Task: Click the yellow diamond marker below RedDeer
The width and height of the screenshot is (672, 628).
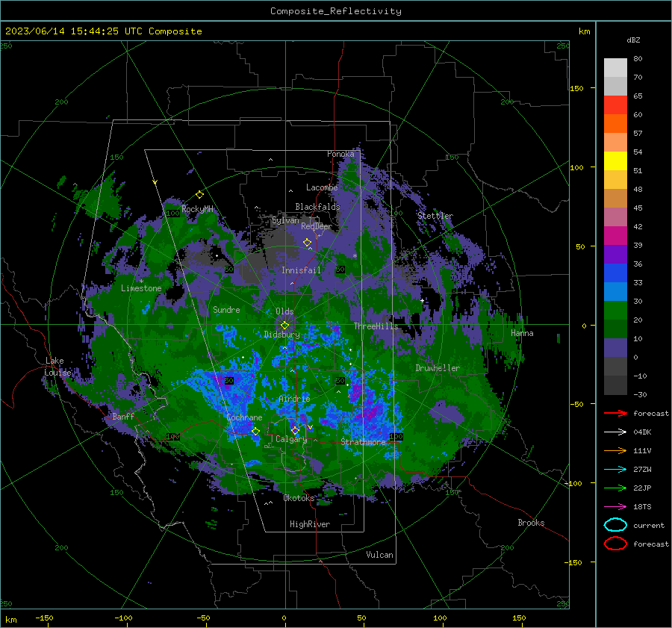Action: pyautogui.click(x=307, y=243)
